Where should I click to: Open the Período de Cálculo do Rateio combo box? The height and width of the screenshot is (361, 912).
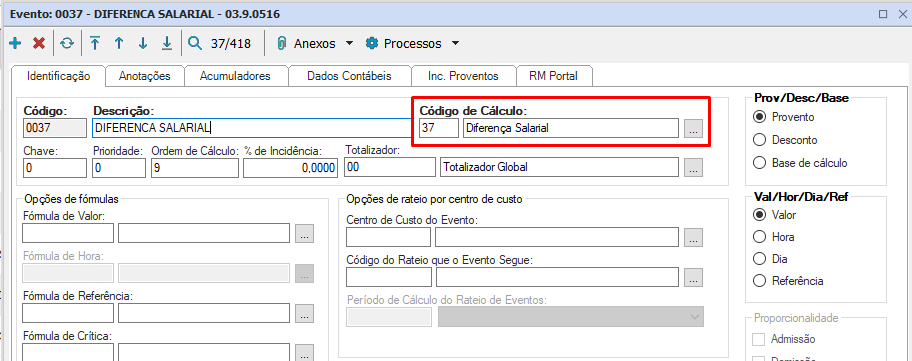click(571, 317)
